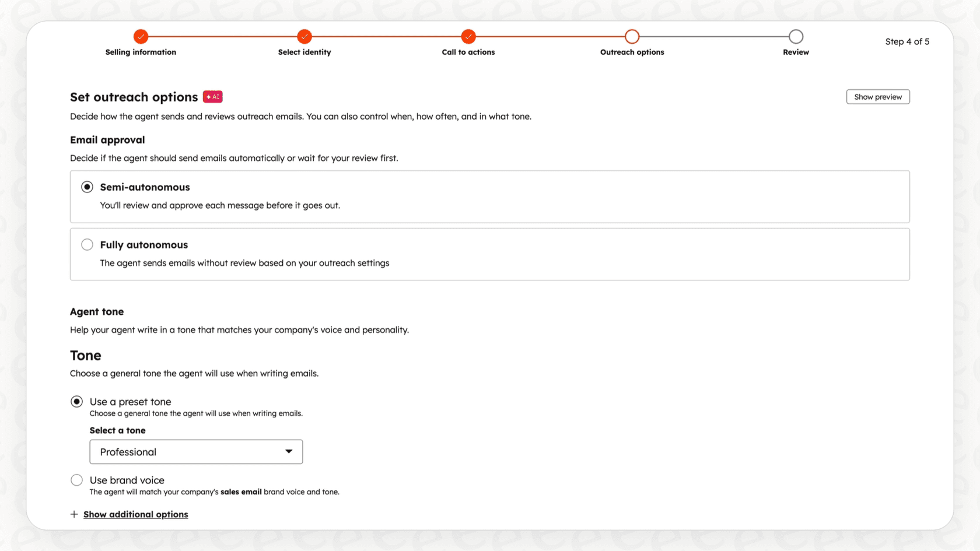Screen dimensions: 980x551
Task: Enable Fully autonomous email sending
Action: tap(87, 244)
